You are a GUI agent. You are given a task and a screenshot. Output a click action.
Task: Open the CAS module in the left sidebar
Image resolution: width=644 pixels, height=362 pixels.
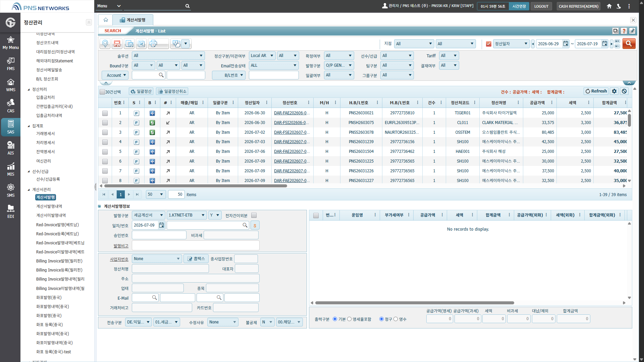(x=11, y=106)
